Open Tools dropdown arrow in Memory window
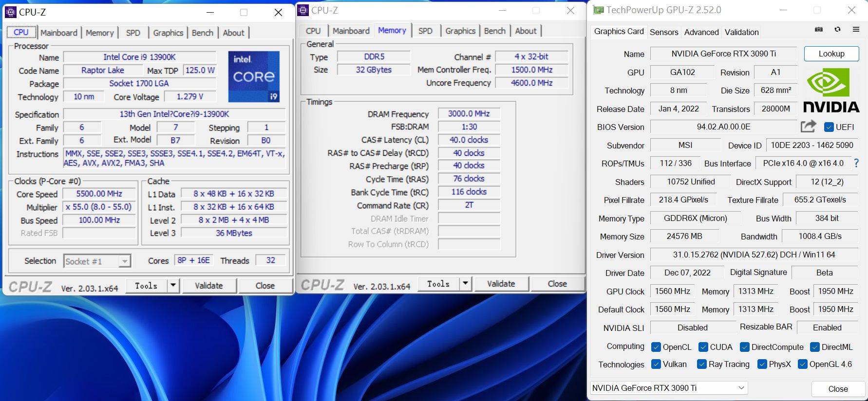868x401 pixels. (x=465, y=284)
